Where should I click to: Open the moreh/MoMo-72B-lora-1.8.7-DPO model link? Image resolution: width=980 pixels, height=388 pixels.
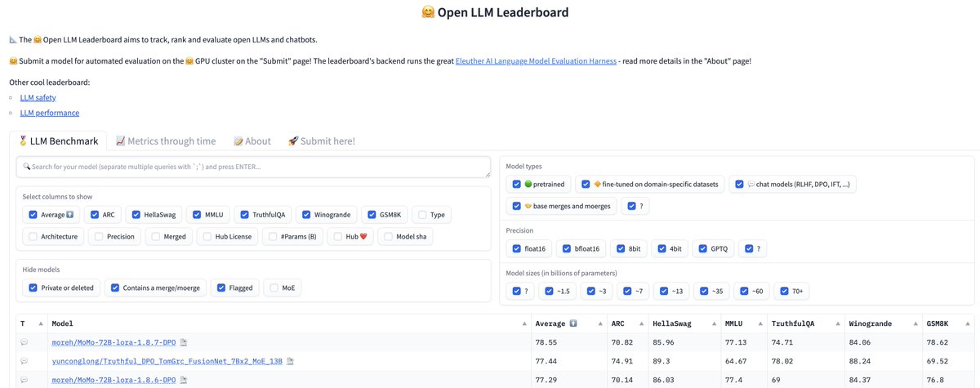pos(114,341)
